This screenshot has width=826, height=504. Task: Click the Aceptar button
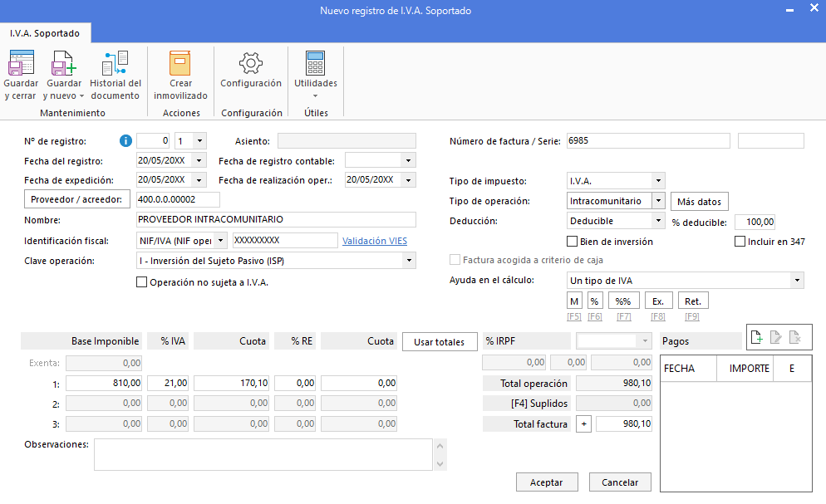[546, 482]
